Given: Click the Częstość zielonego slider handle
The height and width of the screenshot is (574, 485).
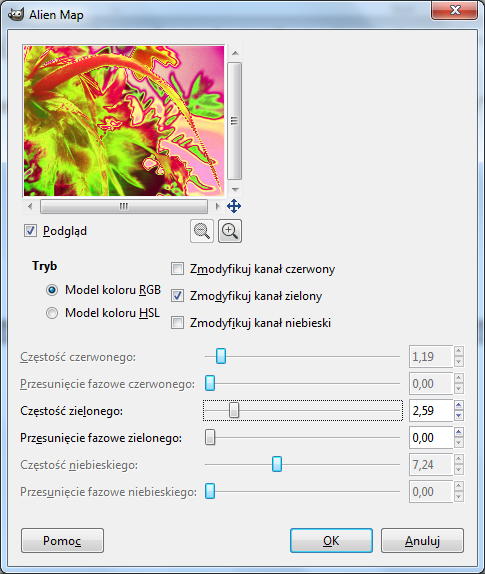Looking at the screenshot, I should coord(234,410).
